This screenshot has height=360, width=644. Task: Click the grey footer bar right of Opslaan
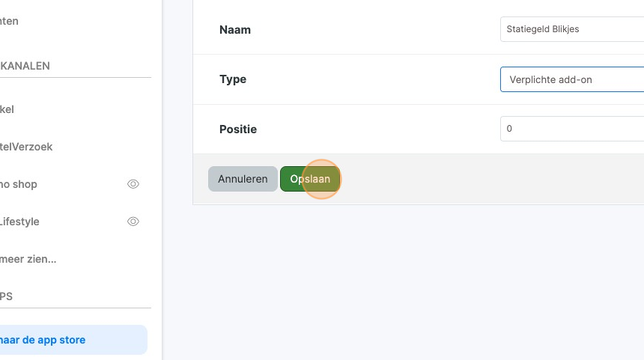coord(487,179)
